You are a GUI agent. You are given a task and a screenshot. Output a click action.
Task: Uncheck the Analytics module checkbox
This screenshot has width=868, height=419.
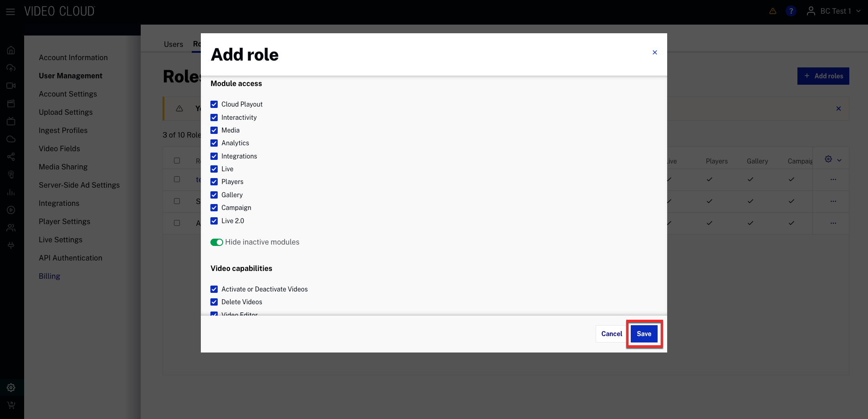point(214,143)
